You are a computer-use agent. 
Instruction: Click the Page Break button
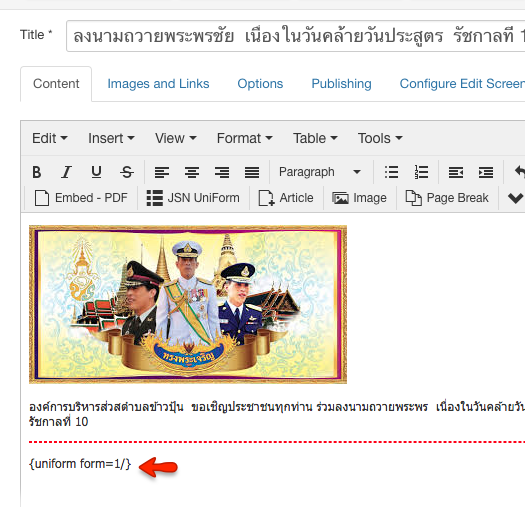coord(447,198)
